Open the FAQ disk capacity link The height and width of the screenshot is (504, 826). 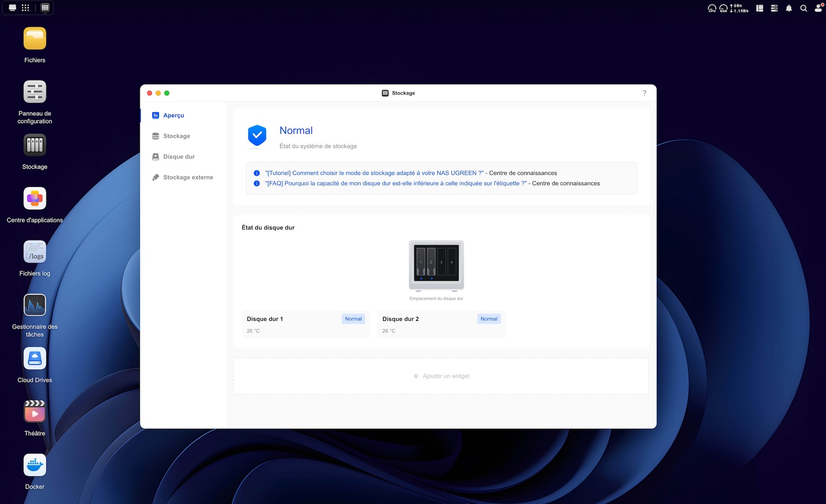396,183
